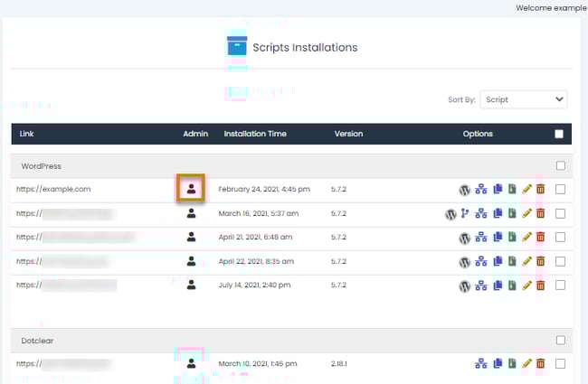Edit the example.com installation with pencil icon
Screen dimensions: 588x384
click(526, 190)
